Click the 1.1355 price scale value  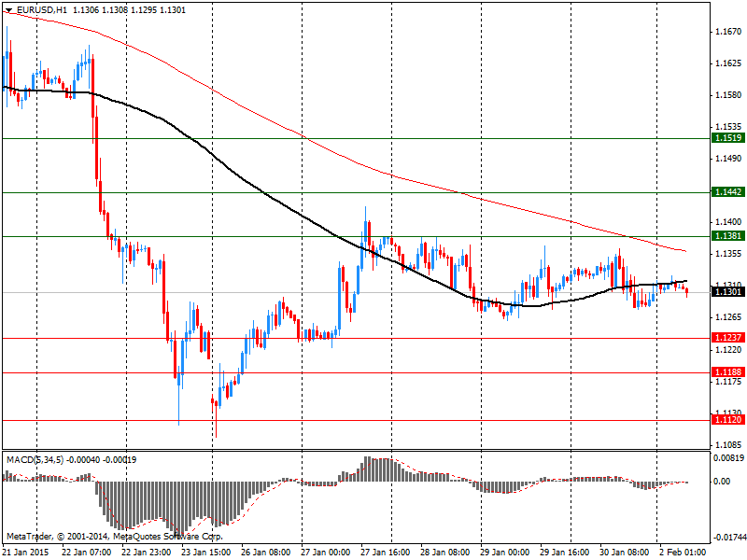click(729, 254)
